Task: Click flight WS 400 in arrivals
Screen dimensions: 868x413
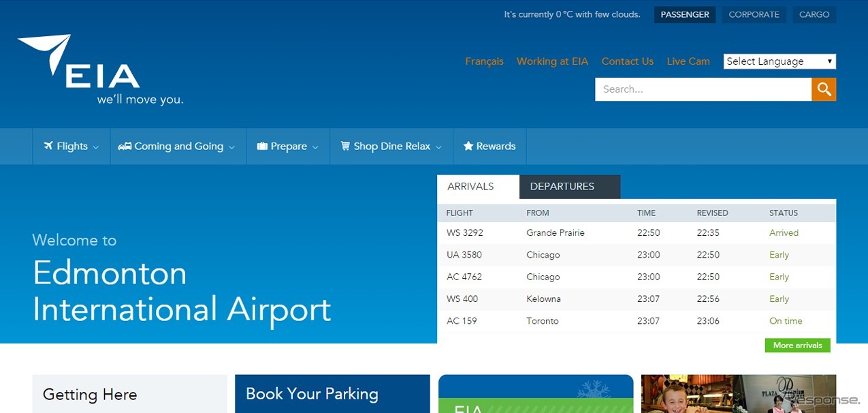Action: 462,299
